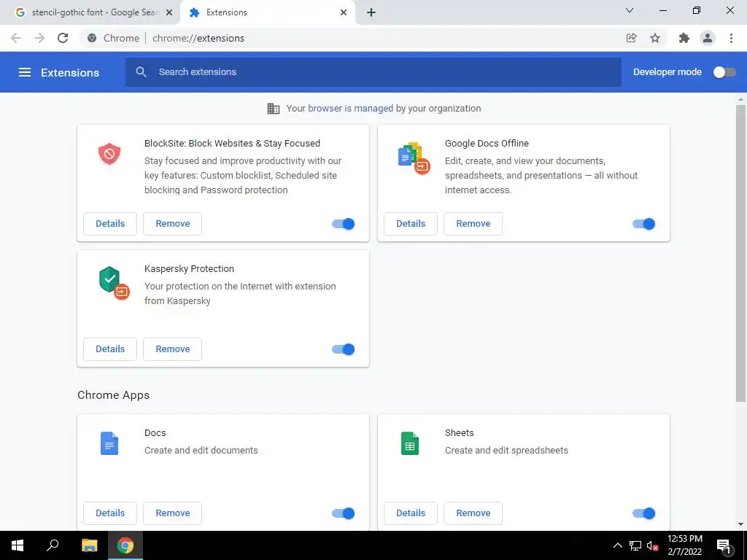Open File Explorer from the taskbar
This screenshot has height=560, width=747.
click(x=89, y=545)
